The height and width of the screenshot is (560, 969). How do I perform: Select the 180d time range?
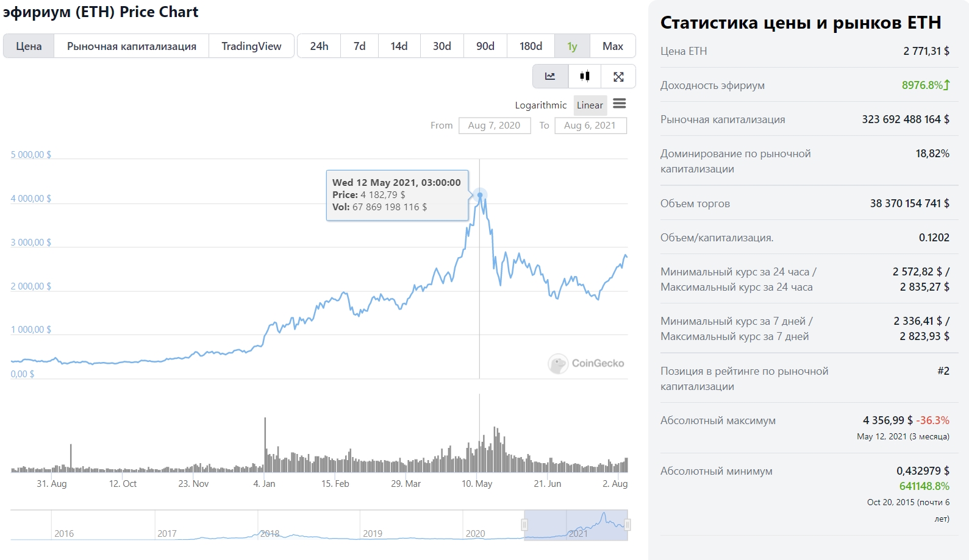[531, 46]
